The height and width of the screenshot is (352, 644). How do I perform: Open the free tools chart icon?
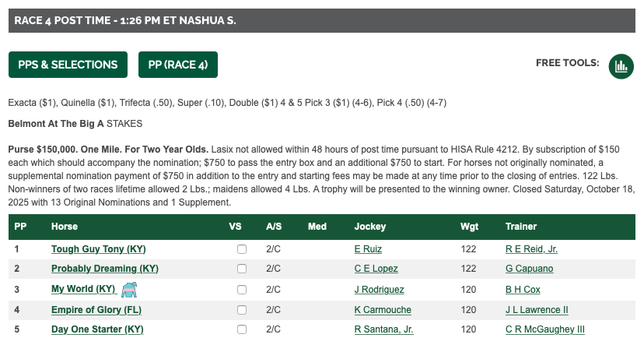(621, 65)
